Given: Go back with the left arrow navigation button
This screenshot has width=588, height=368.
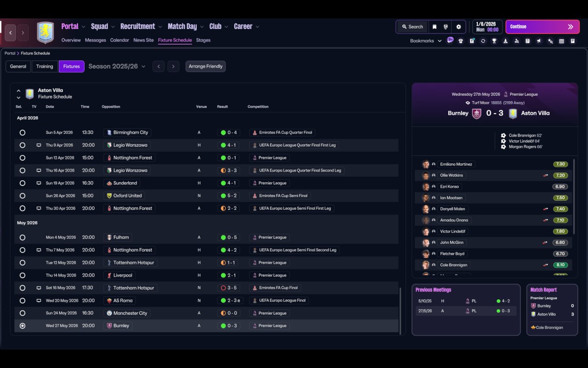Looking at the screenshot, I should click(x=11, y=33).
